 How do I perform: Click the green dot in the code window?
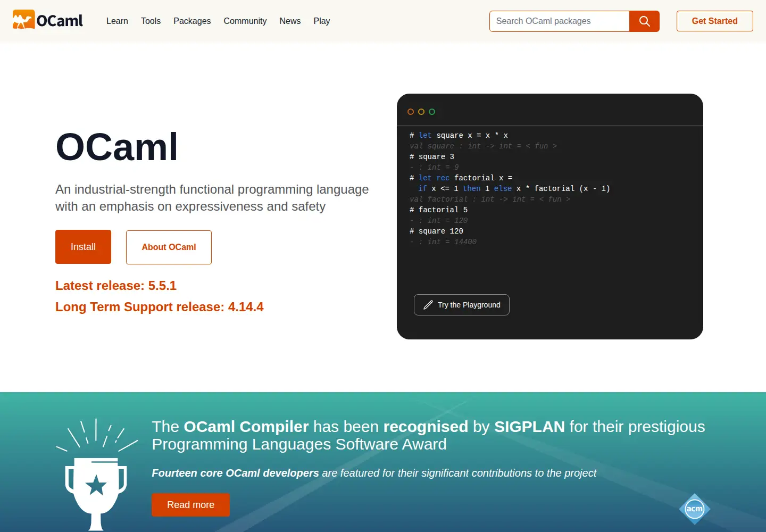click(x=432, y=112)
